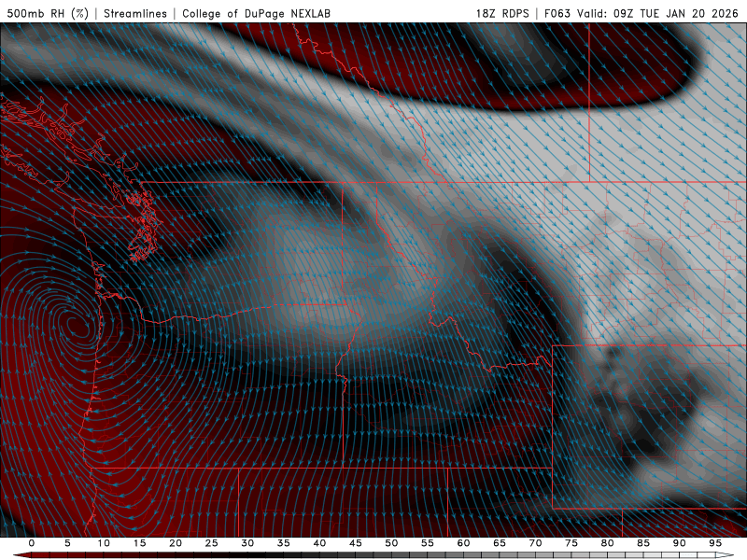Click the "18Z RDPS" model run label
The width and height of the screenshot is (747, 560).
coord(502,13)
